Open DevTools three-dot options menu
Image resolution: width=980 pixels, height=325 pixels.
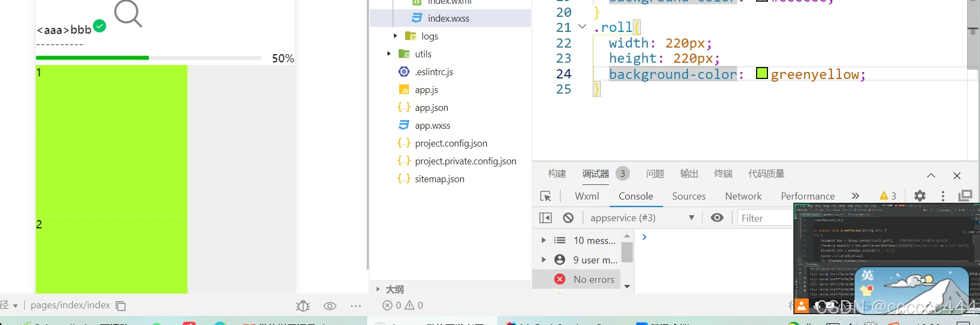click(943, 196)
